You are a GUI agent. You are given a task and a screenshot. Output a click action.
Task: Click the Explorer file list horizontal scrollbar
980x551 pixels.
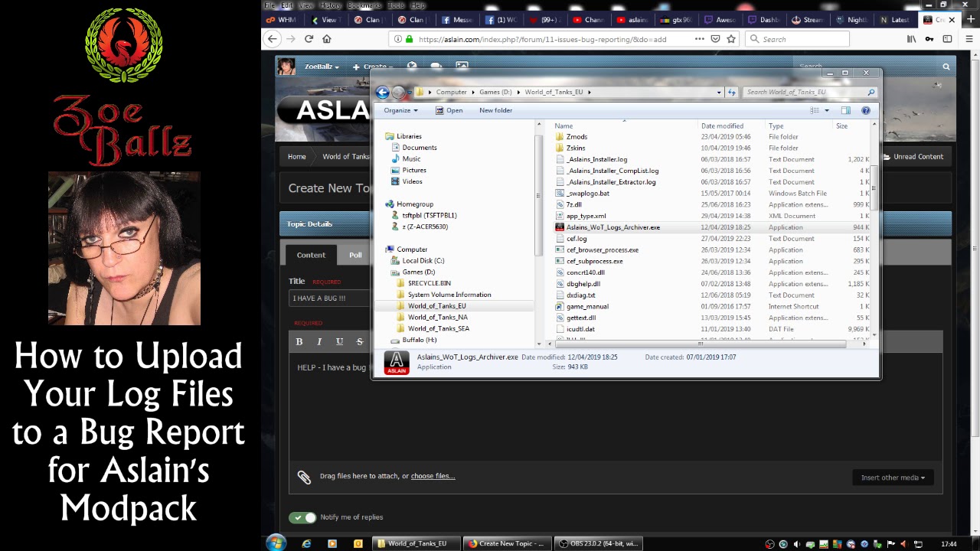[x=700, y=344]
